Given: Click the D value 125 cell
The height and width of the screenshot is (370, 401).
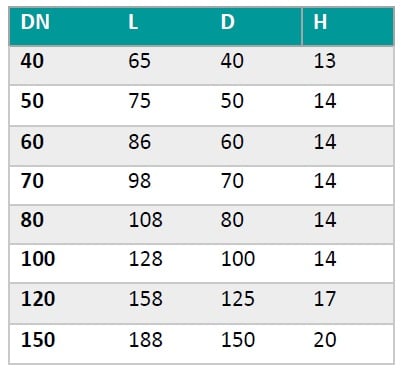Looking at the screenshot, I should 238,299.
